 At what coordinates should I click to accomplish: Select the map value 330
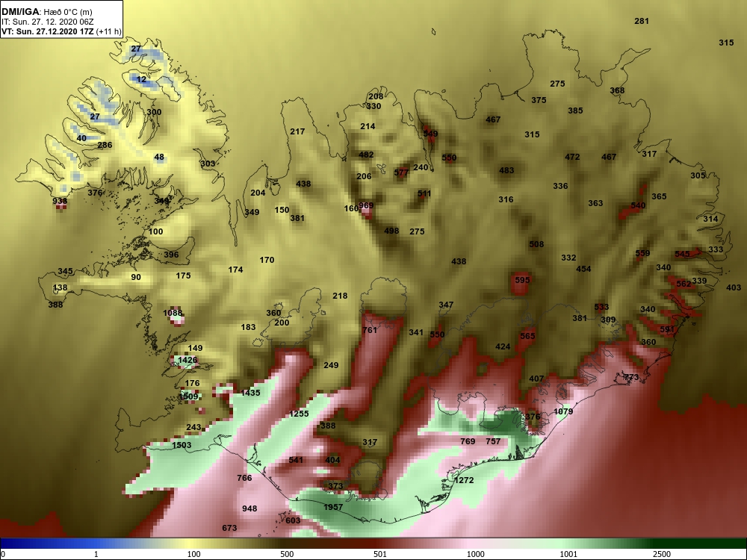pos(373,106)
